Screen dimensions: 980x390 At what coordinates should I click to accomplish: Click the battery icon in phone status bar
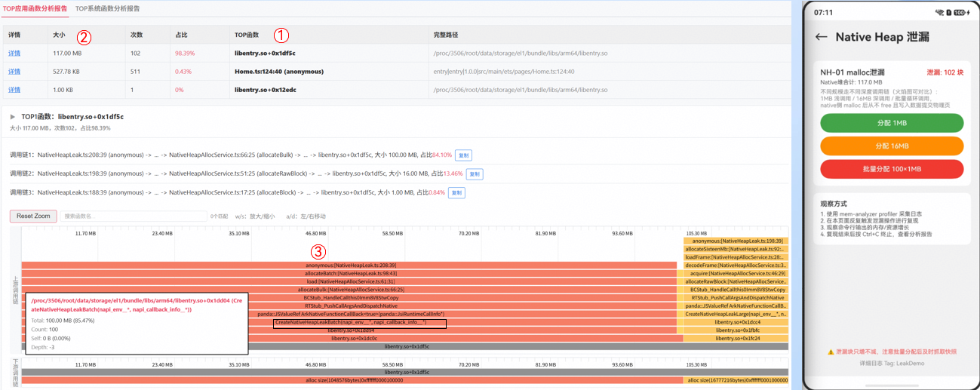point(960,13)
